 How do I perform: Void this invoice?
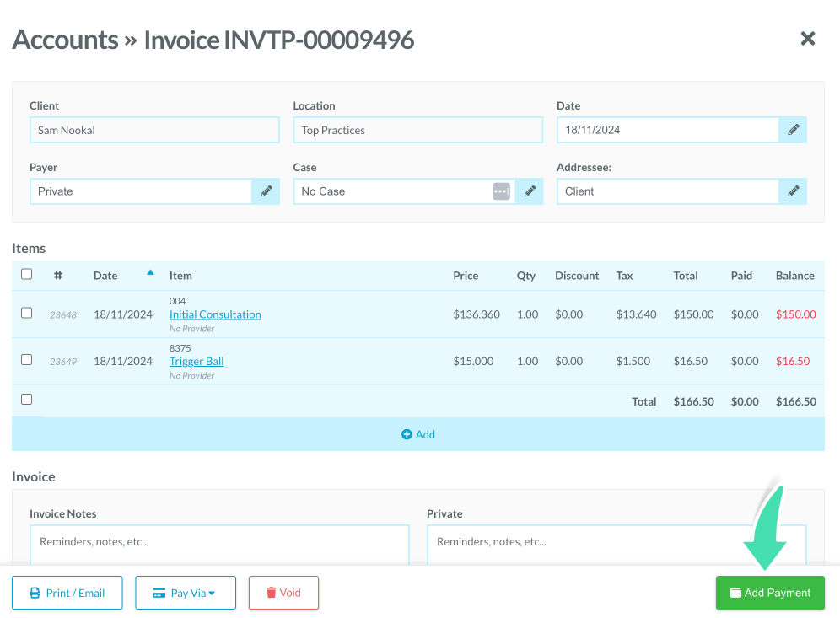283,593
